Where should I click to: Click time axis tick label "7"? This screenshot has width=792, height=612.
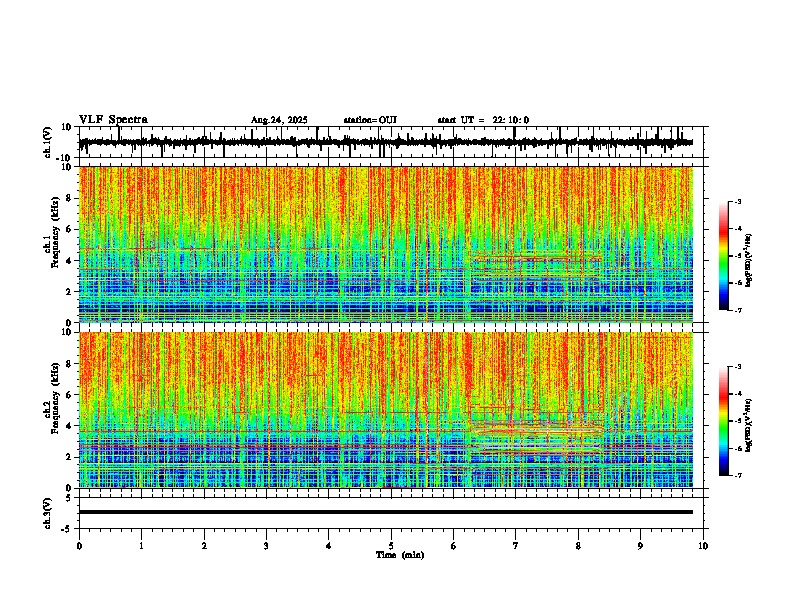(x=516, y=546)
